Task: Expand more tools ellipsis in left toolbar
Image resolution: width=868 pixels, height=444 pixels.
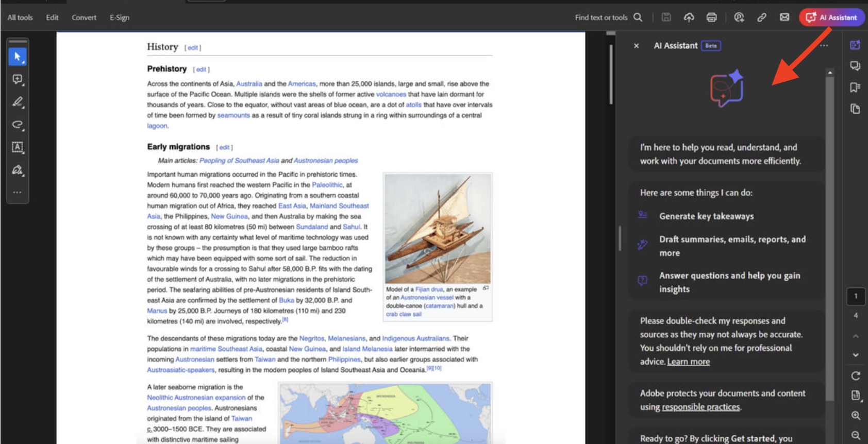Action: (x=18, y=192)
